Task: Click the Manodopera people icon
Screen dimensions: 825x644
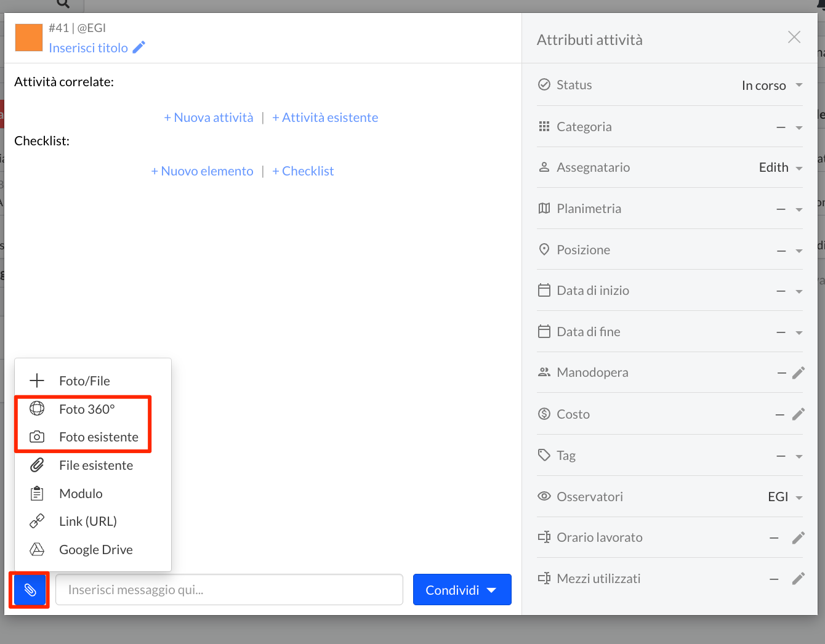Action: 544,372
